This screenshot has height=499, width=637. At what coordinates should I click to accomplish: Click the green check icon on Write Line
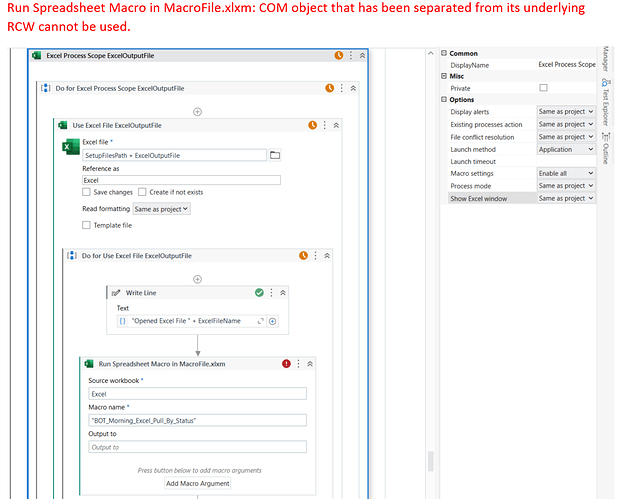click(259, 293)
